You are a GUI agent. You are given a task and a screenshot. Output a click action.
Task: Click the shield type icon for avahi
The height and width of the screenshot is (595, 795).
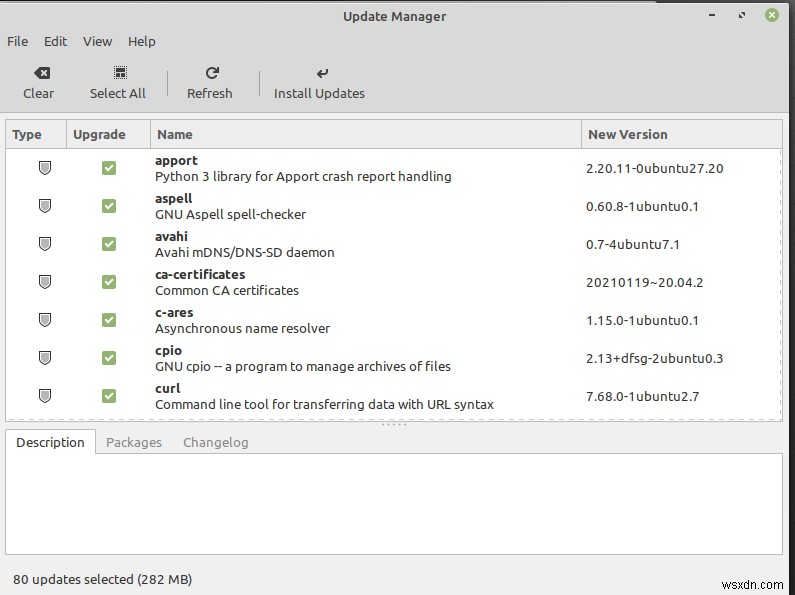45,244
